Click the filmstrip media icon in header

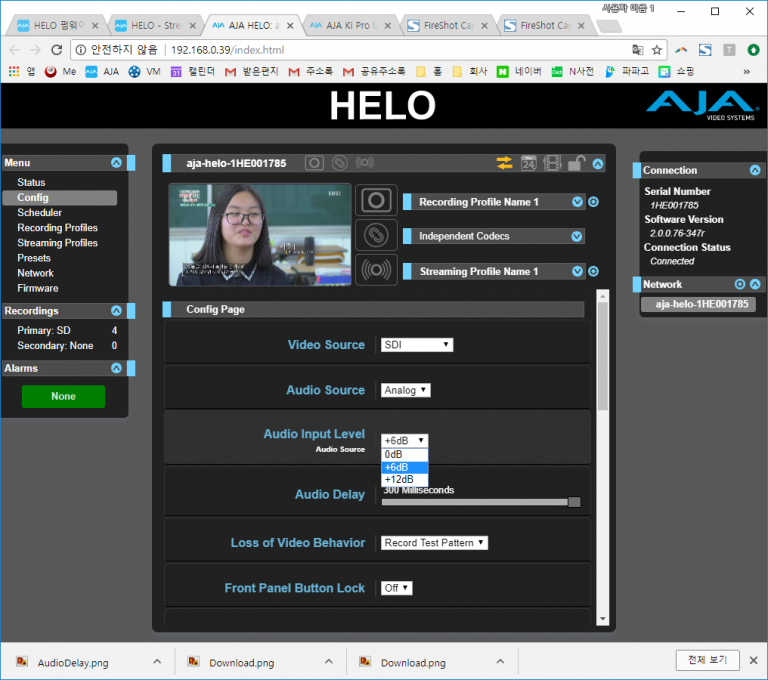[552, 163]
